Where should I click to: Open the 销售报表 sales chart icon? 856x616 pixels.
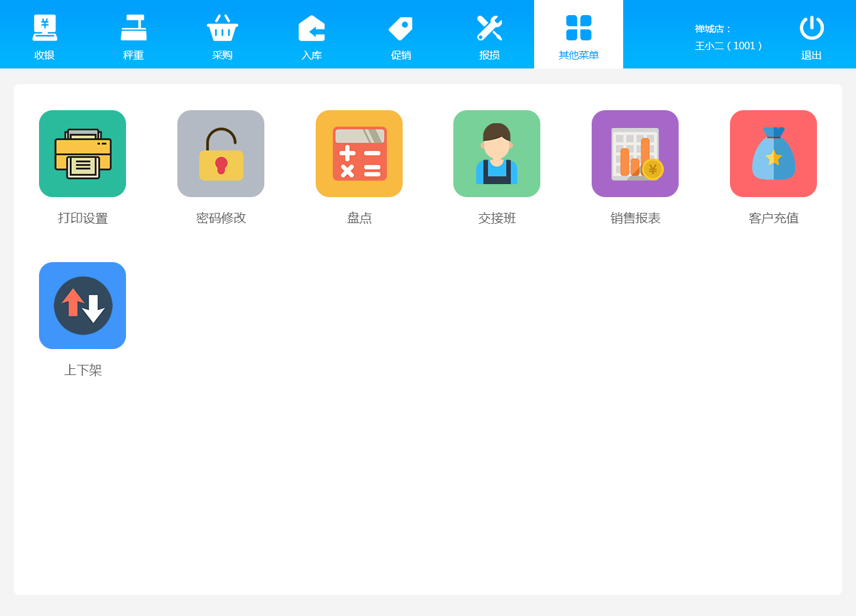(635, 153)
